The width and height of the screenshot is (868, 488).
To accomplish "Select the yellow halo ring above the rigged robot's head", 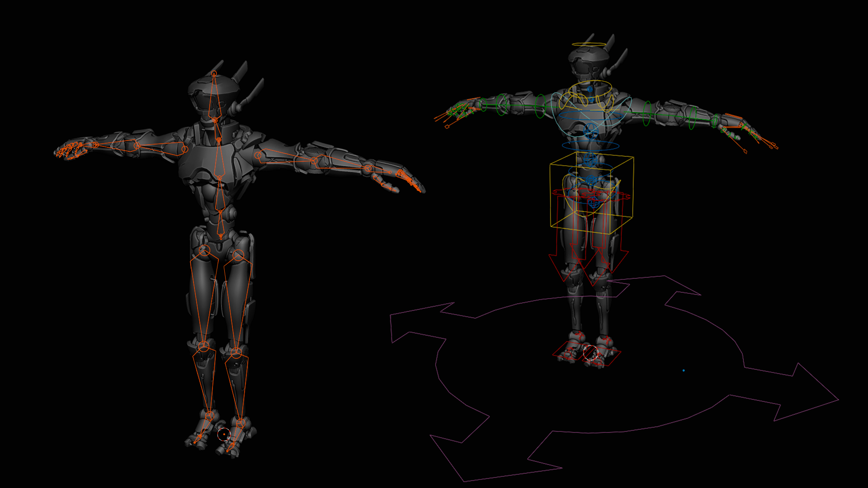I will pos(589,44).
